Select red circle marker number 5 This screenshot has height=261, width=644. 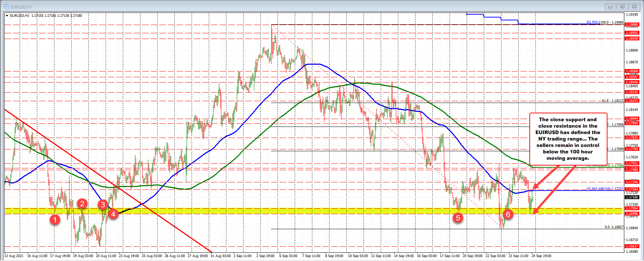(x=458, y=217)
